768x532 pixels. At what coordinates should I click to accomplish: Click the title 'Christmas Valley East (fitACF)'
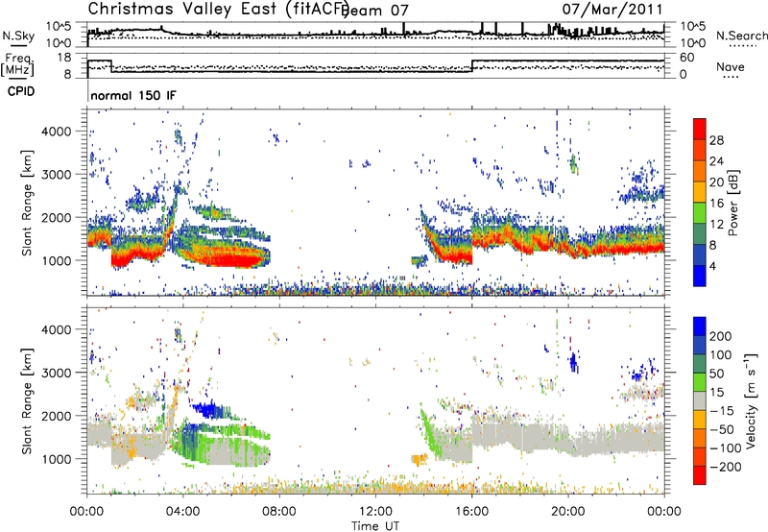pyautogui.click(x=219, y=9)
